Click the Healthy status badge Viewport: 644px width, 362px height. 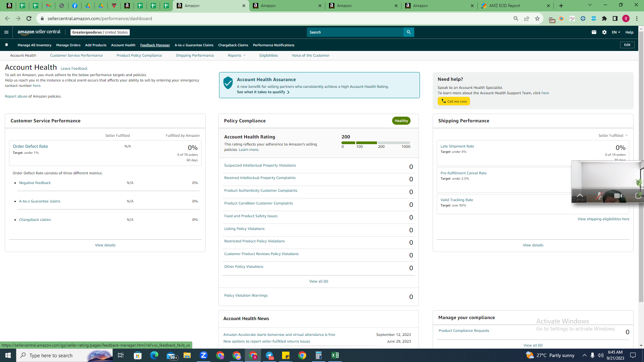tap(401, 121)
